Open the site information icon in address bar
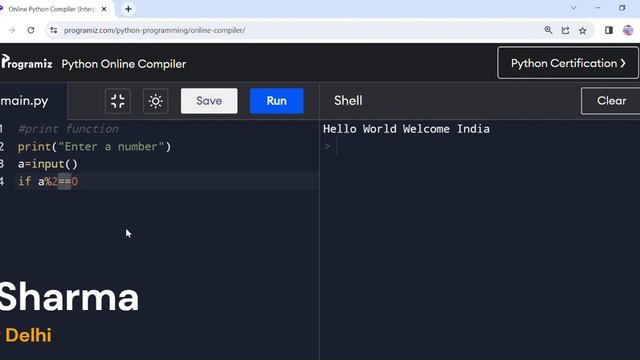640x360 pixels. [x=53, y=30]
